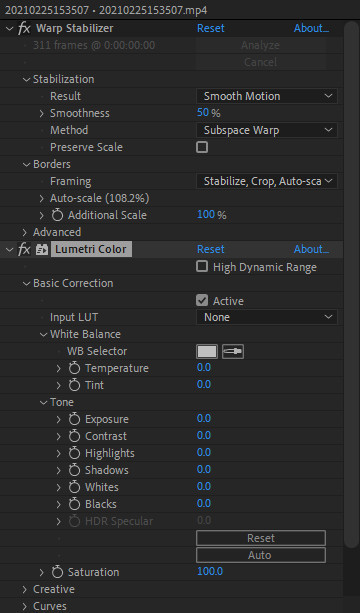Screen dimensions: 360x613
Task: Enable the High Dynamic Range checkbox
Action: click(202, 267)
